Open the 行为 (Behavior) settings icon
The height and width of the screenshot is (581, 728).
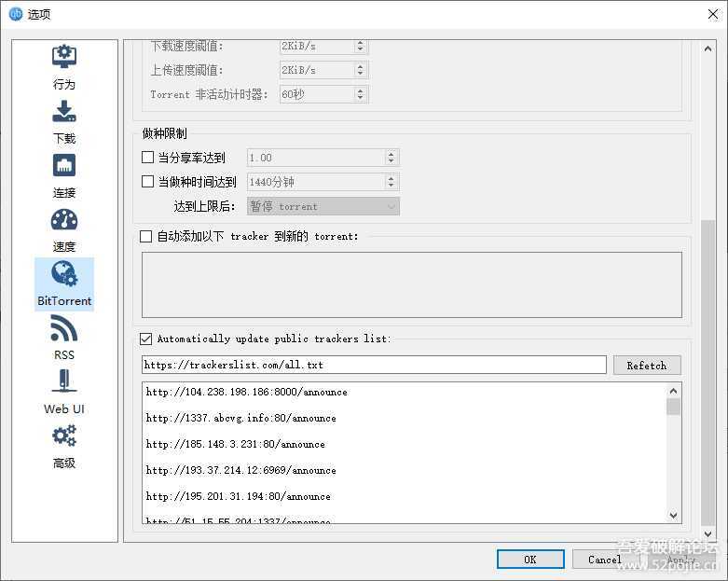pyautogui.click(x=64, y=57)
